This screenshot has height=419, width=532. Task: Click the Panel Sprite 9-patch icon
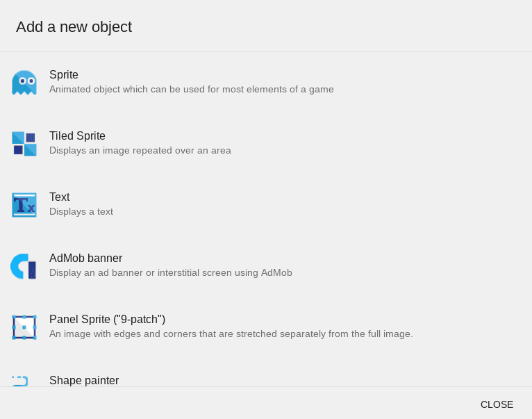coord(24,327)
